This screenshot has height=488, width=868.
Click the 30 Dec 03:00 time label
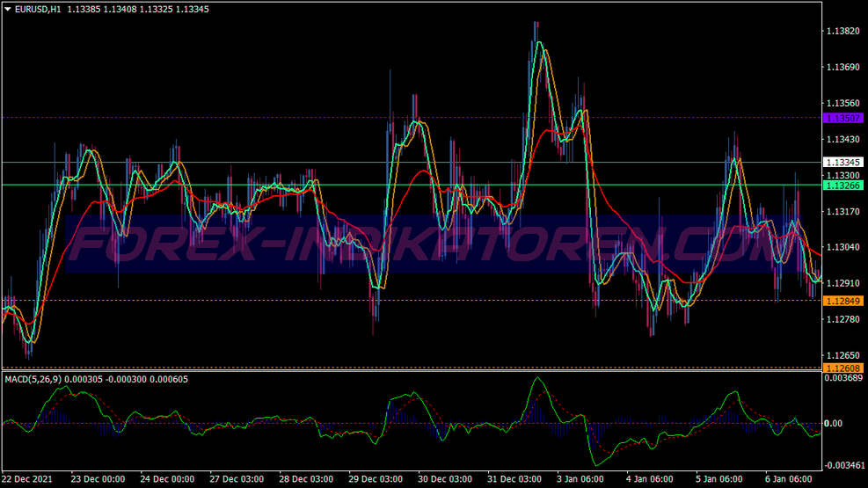coord(445,479)
